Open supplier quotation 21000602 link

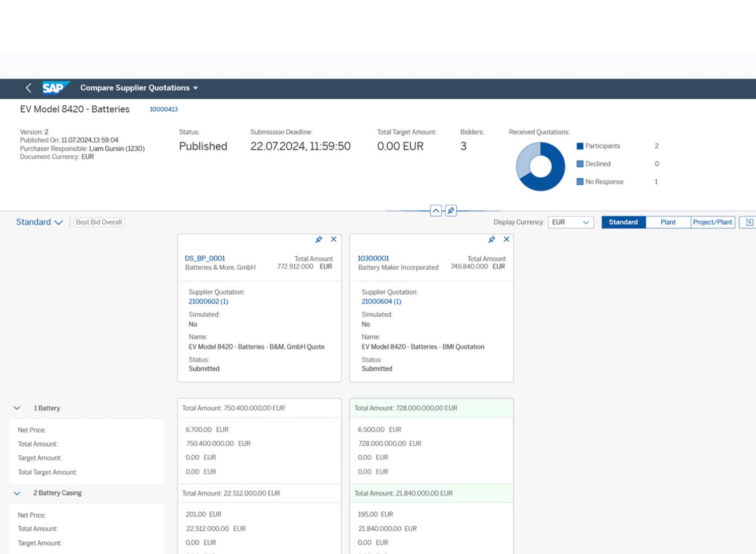[x=208, y=302]
